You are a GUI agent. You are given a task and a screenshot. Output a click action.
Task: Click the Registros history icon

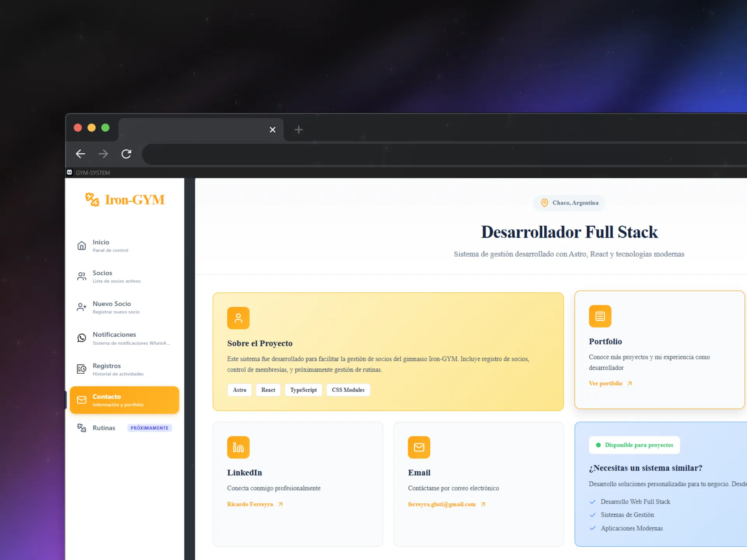click(82, 369)
